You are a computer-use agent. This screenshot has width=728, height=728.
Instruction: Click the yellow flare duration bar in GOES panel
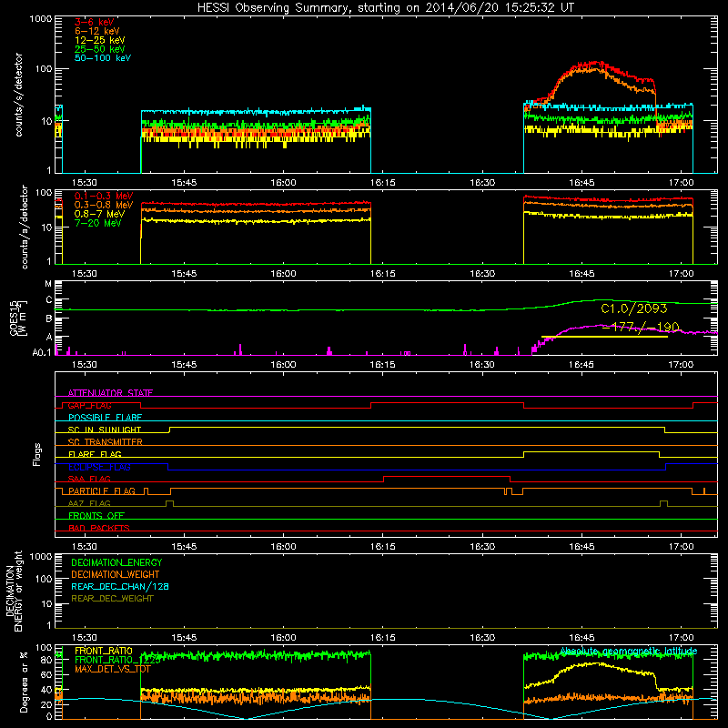(604, 337)
